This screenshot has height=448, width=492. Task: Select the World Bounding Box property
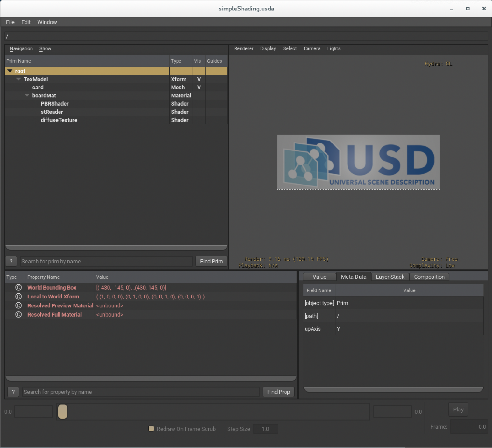pos(151,287)
